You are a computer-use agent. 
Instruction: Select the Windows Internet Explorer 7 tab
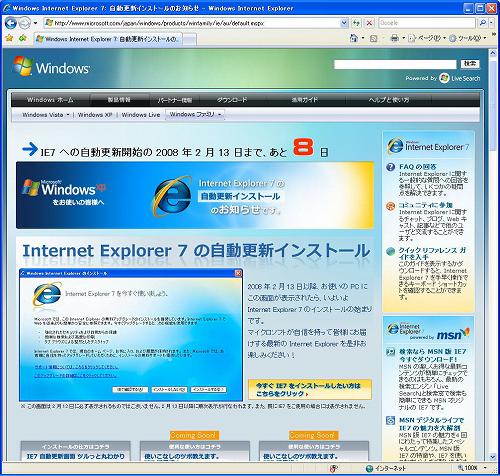[108, 39]
